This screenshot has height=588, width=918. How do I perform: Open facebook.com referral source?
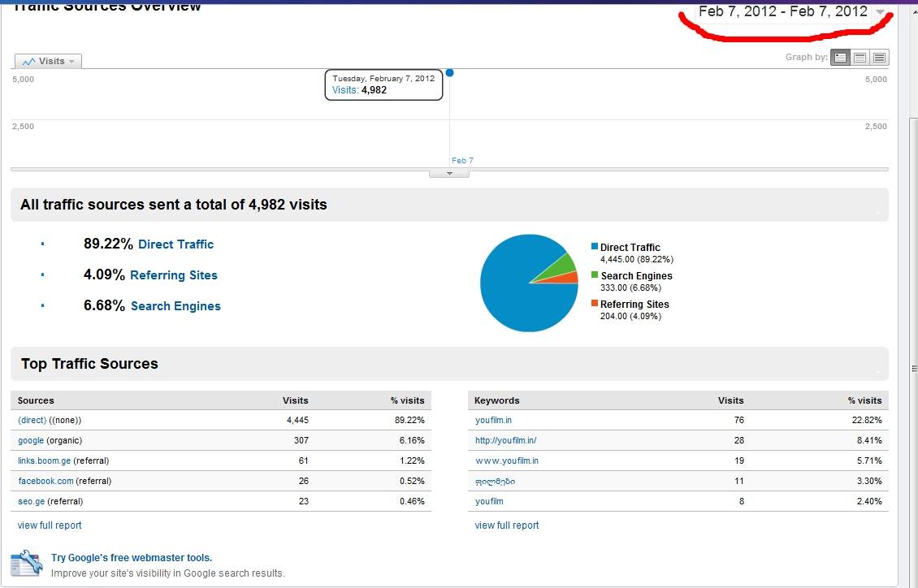coord(45,481)
